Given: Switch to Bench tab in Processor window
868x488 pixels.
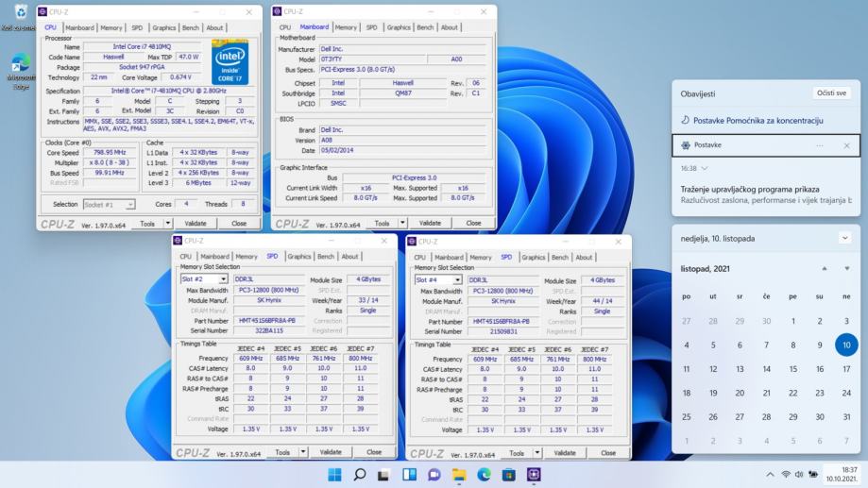Looking at the screenshot, I should click(x=192, y=28).
